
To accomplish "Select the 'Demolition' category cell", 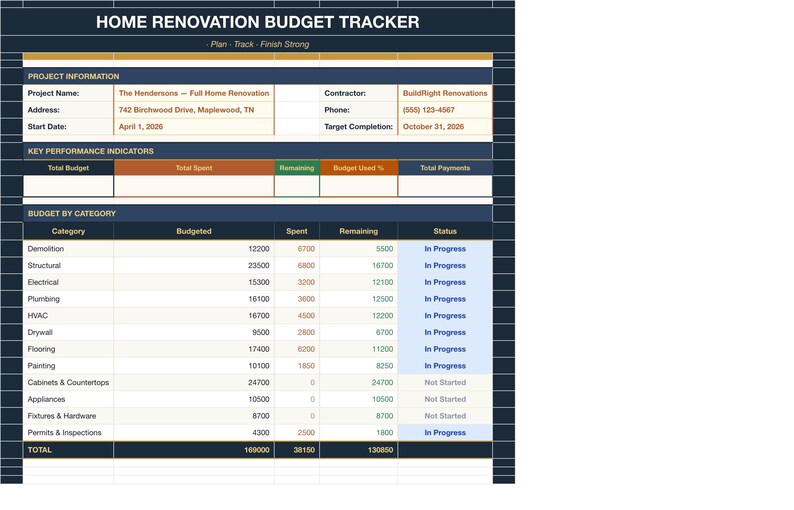I will [68, 249].
